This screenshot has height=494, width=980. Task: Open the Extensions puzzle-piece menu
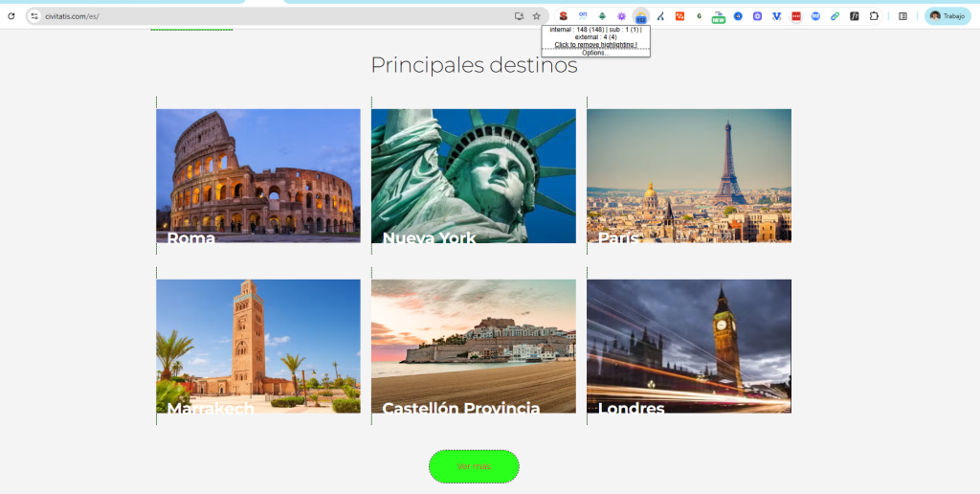[873, 16]
